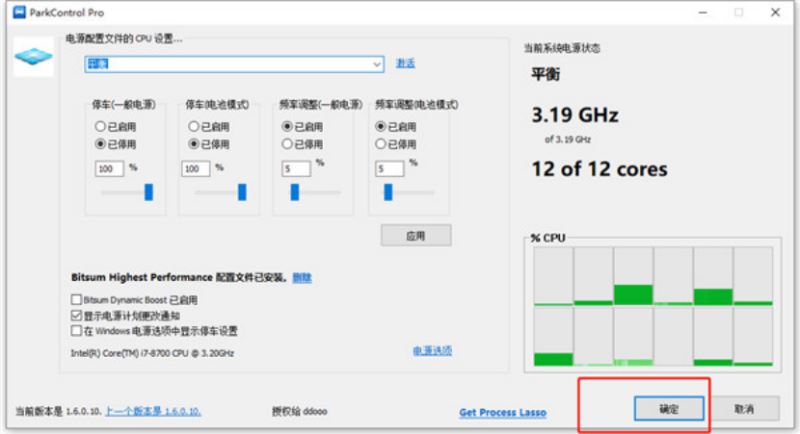This screenshot has height=434, width=800.
Task: Click the 授权给 ddooo text
Action: [x=299, y=411]
